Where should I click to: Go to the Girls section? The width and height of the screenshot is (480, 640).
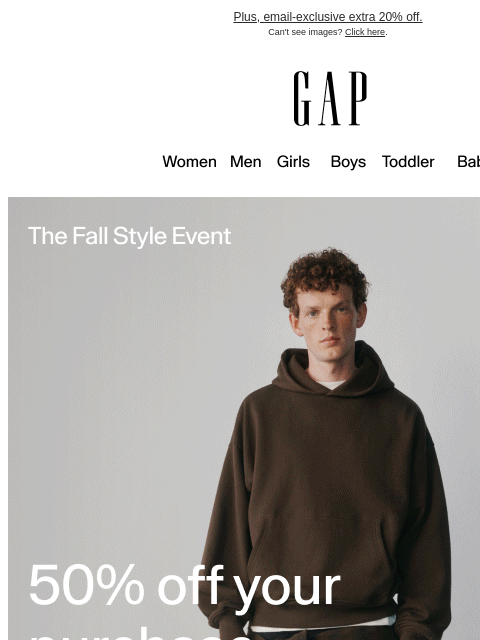pyautogui.click(x=293, y=162)
